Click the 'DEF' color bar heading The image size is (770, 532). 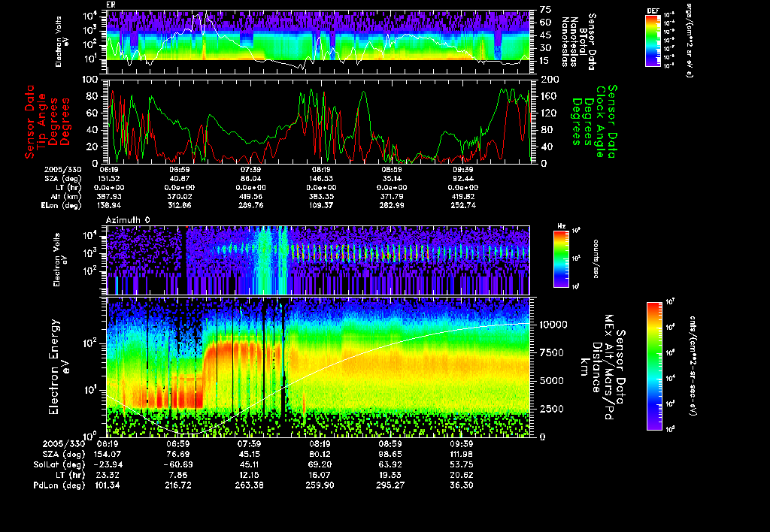click(653, 11)
